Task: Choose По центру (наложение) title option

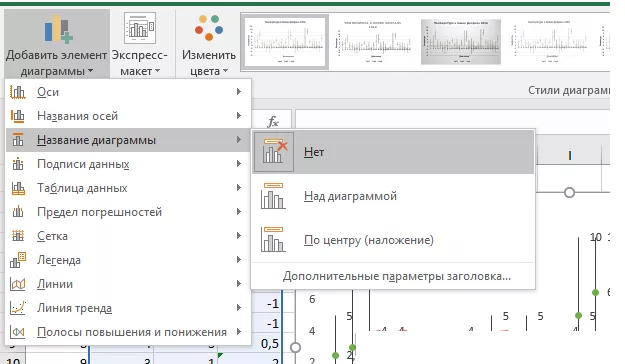Action: coord(393,240)
